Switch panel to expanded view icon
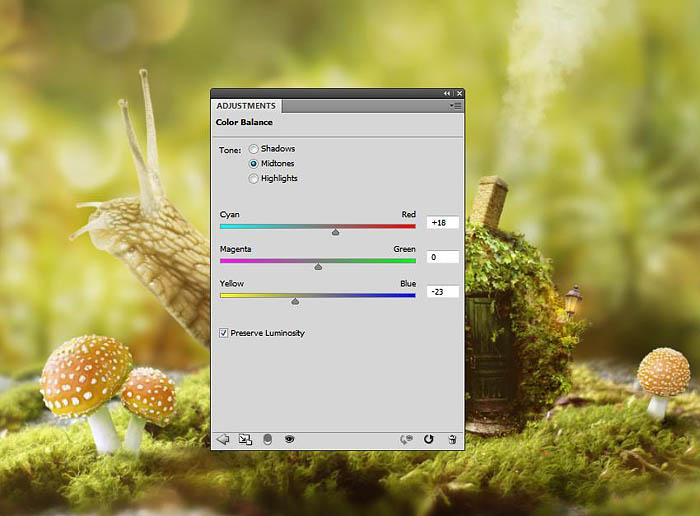The height and width of the screenshot is (516, 700). (x=245, y=438)
